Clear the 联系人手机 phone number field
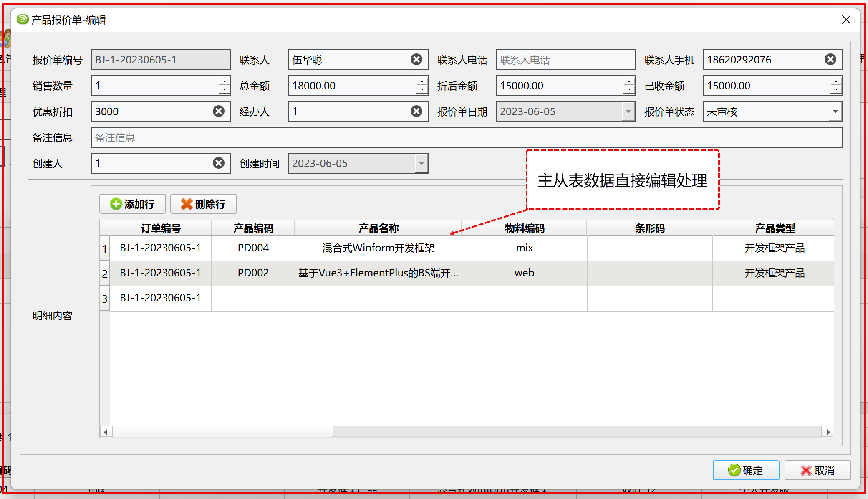Screen dimensions: 868x499 point(830,60)
